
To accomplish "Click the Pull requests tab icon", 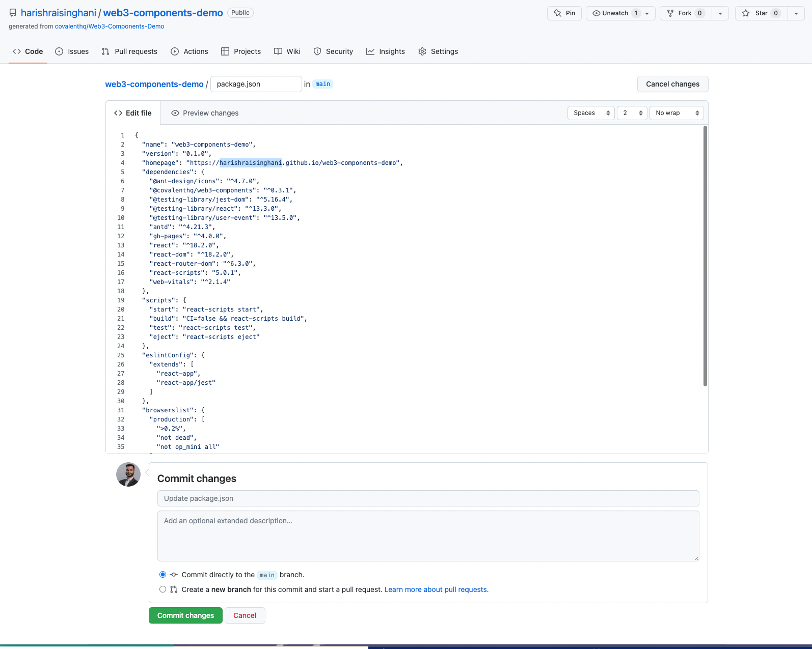I will [105, 51].
